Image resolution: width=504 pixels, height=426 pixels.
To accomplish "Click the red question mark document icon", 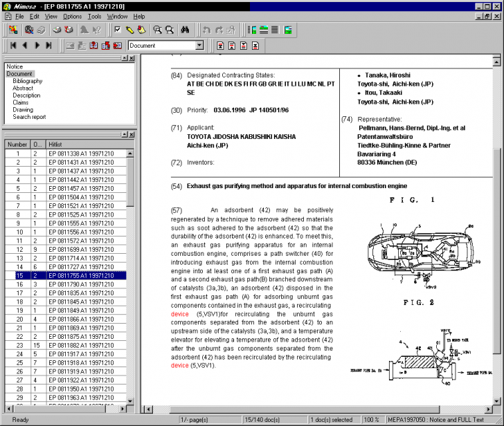I will click(93, 46).
